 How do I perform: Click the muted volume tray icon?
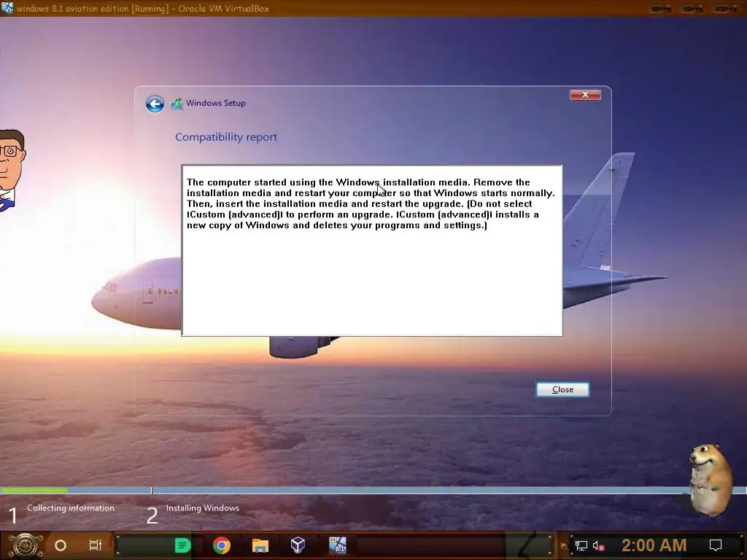point(598,545)
